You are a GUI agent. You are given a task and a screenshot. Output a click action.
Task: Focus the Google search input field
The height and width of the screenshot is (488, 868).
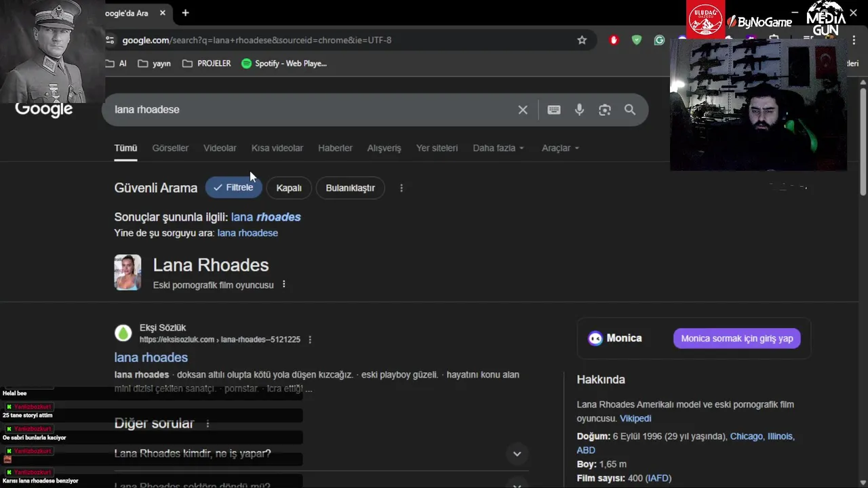click(x=312, y=110)
